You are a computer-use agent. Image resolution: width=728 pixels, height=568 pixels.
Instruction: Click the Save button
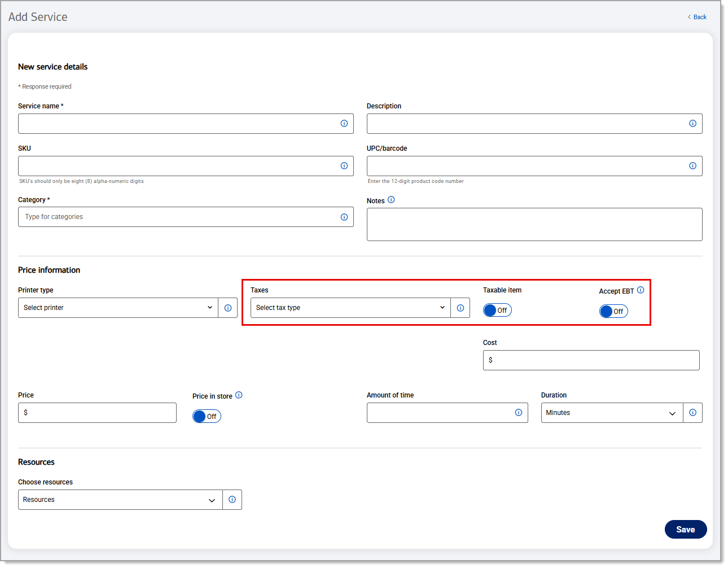[686, 530]
